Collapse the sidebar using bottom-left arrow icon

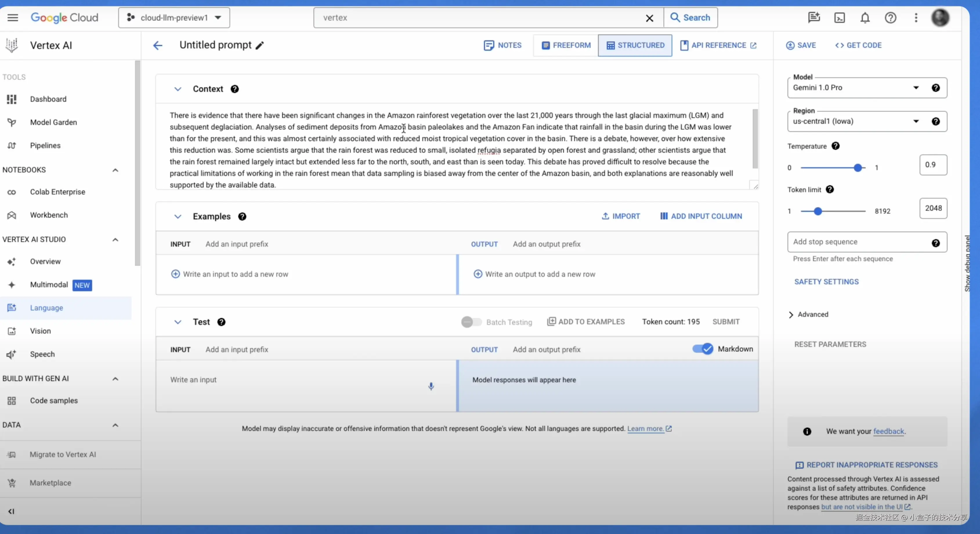click(x=11, y=511)
